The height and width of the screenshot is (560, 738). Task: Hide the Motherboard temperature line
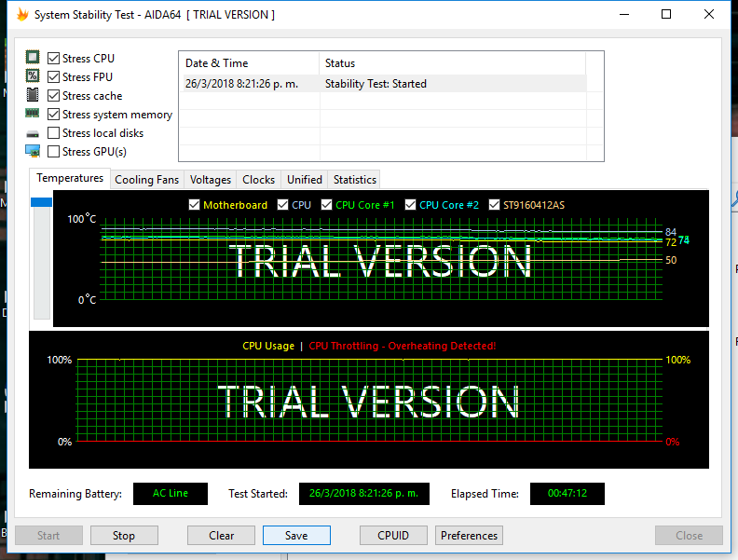194,205
